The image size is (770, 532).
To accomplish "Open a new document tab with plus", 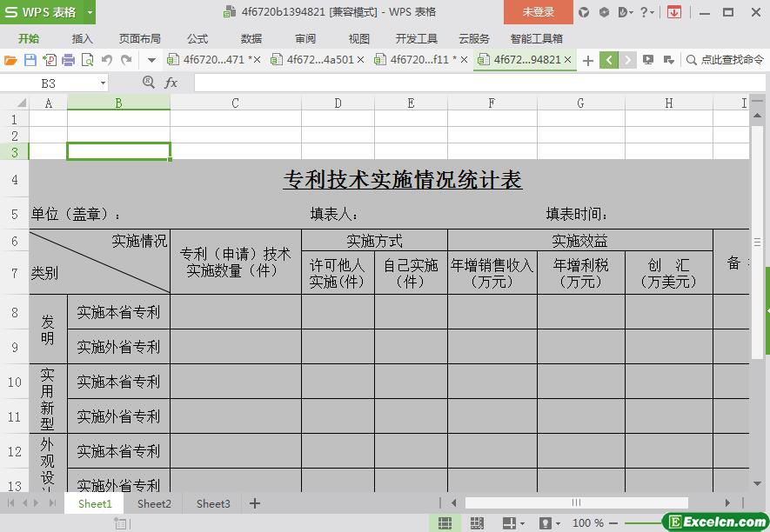I will coord(588,60).
